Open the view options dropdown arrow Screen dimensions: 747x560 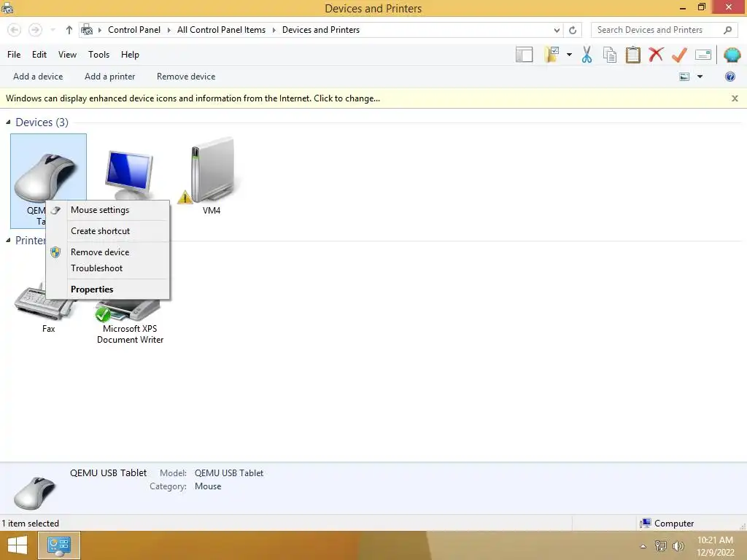tap(700, 77)
